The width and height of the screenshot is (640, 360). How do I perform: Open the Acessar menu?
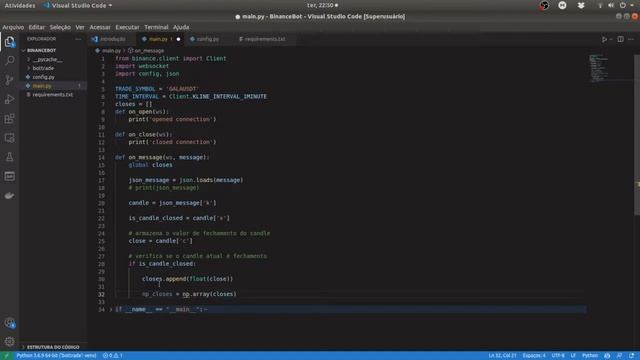point(100,27)
